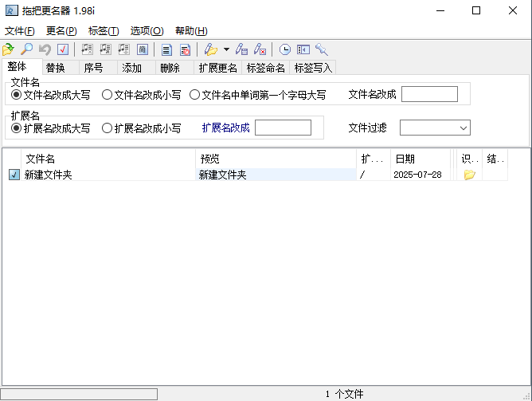532x401 pixels.
Task: Switch to the 整体 tab
Action: click(22, 66)
